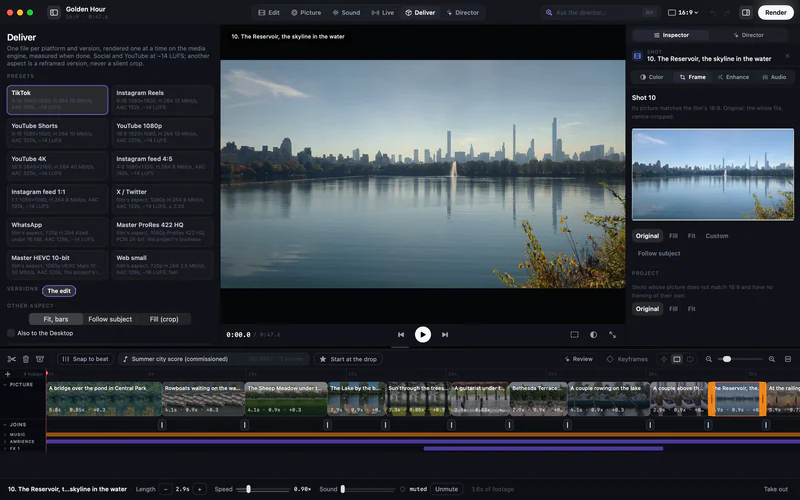800x500 pixels.
Task: Open the Enhance tab in the inspector
Action: click(x=733, y=77)
